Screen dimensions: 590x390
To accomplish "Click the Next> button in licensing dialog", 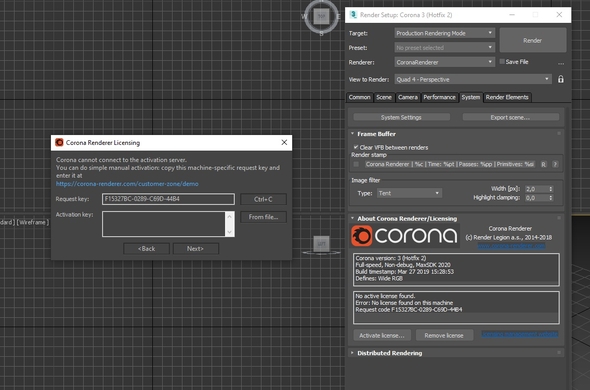I will pos(195,248).
